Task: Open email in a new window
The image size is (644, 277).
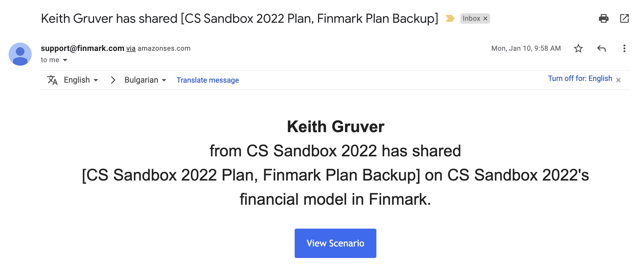Action: (x=624, y=18)
